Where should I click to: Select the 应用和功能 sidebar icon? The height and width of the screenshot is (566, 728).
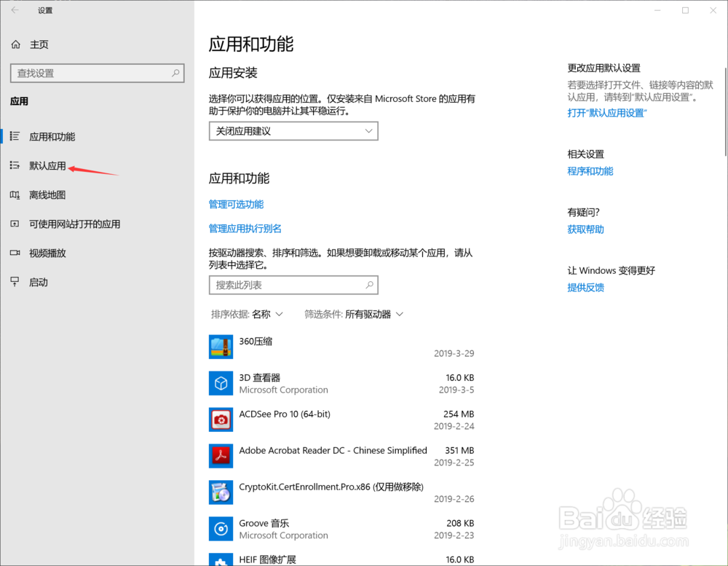pyautogui.click(x=15, y=136)
